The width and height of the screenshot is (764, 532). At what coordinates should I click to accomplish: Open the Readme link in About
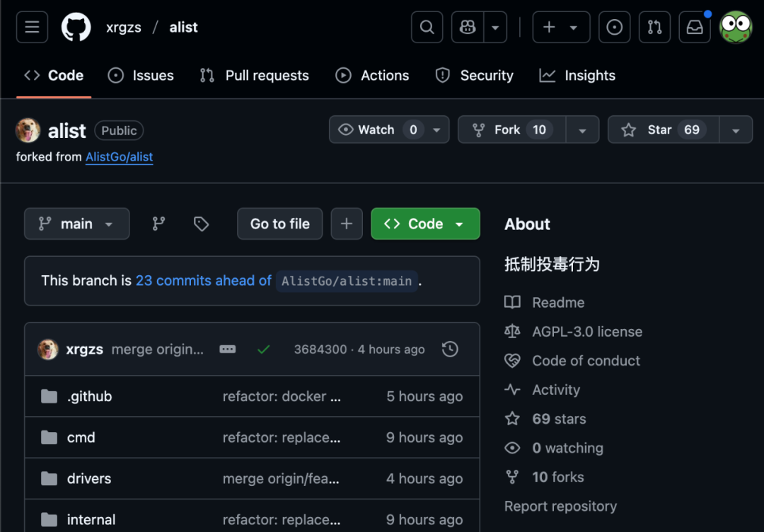558,303
